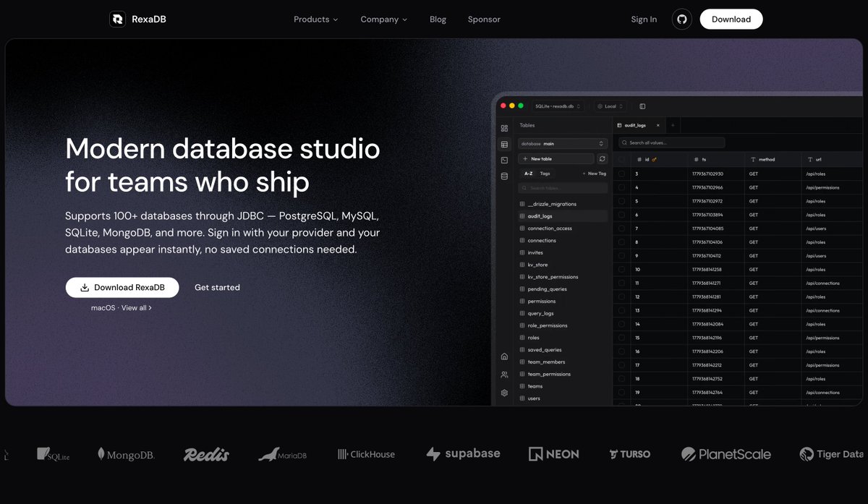
Task: Open the query console icon in sidebar
Action: (504, 161)
